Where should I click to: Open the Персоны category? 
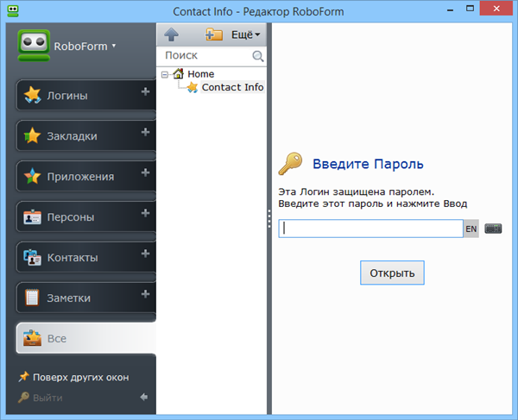[x=85, y=216]
